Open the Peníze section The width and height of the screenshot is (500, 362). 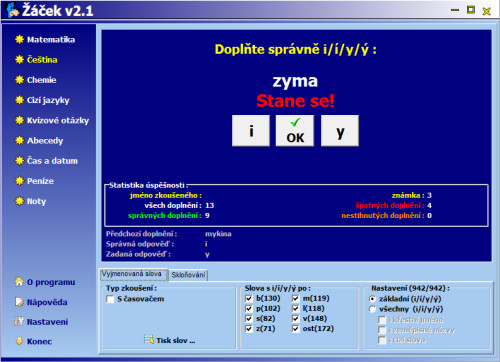(x=40, y=181)
